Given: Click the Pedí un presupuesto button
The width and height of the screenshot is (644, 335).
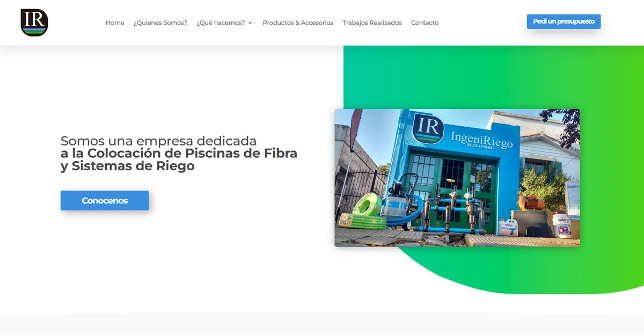Looking at the screenshot, I should (563, 21).
